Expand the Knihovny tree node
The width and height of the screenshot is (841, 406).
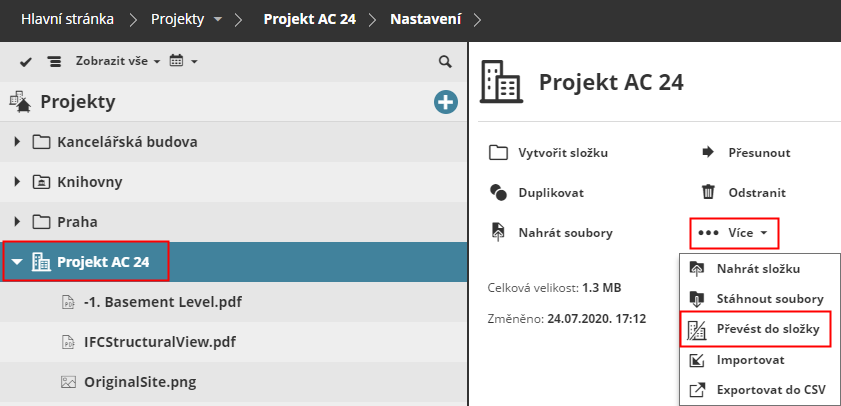17,182
